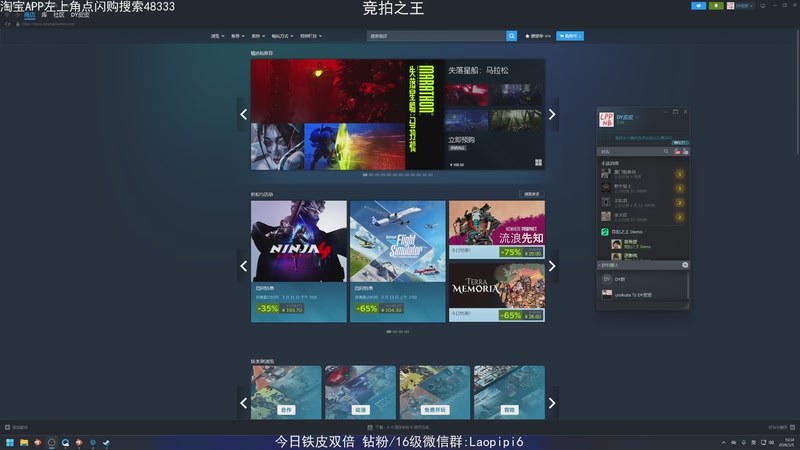The height and width of the screenshot is (450, 800).
Task: Open the 流浪先知 Nowhere Prophet offer
Action: pos(496,230)
